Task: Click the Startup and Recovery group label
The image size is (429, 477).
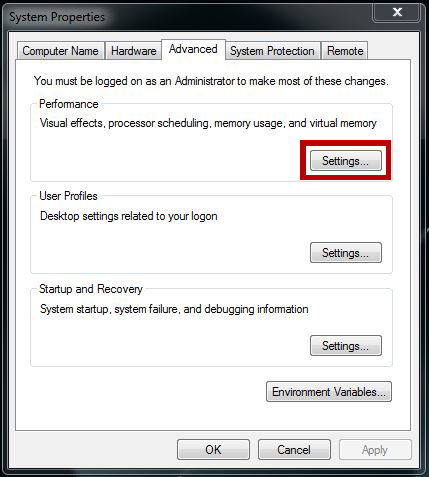Action: [x=91, y=289]
